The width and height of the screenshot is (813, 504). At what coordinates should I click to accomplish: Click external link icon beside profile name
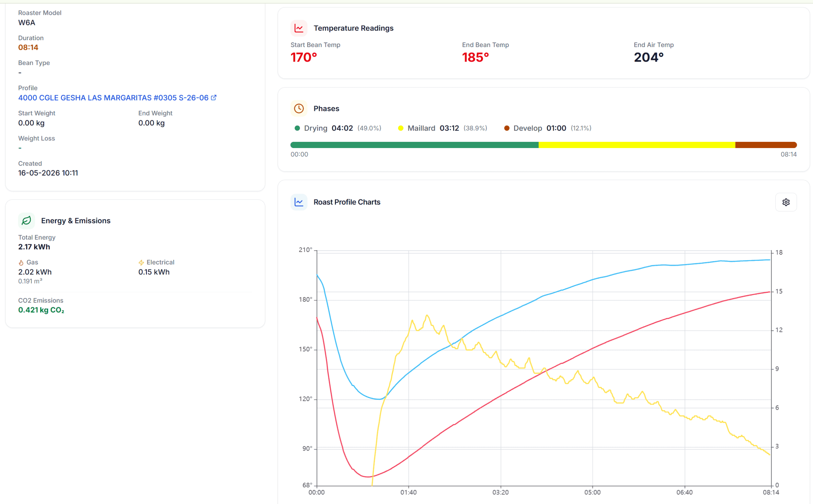(x=214, y=98)
